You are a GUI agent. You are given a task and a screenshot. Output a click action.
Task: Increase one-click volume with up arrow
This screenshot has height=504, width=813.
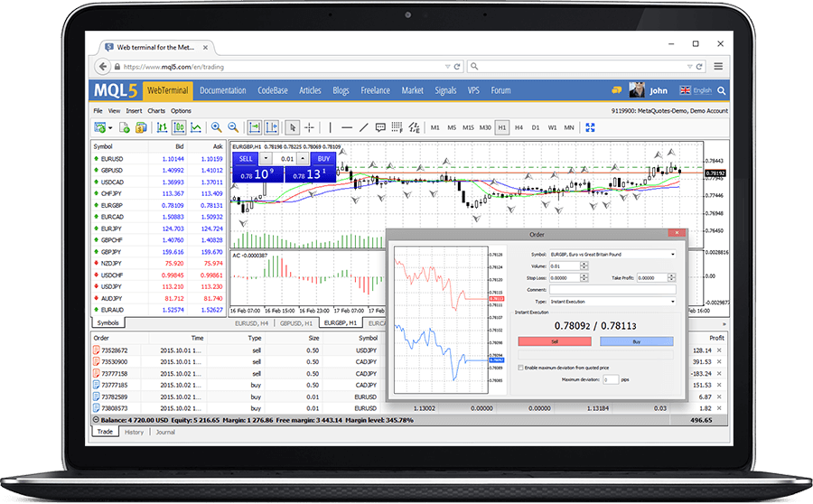(x=303, y=159)
